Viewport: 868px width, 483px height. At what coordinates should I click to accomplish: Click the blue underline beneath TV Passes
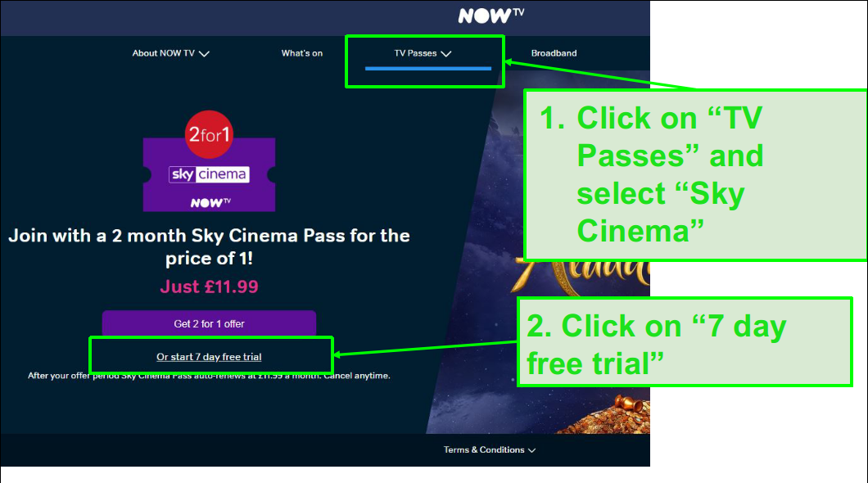click(x=428, y=69)
